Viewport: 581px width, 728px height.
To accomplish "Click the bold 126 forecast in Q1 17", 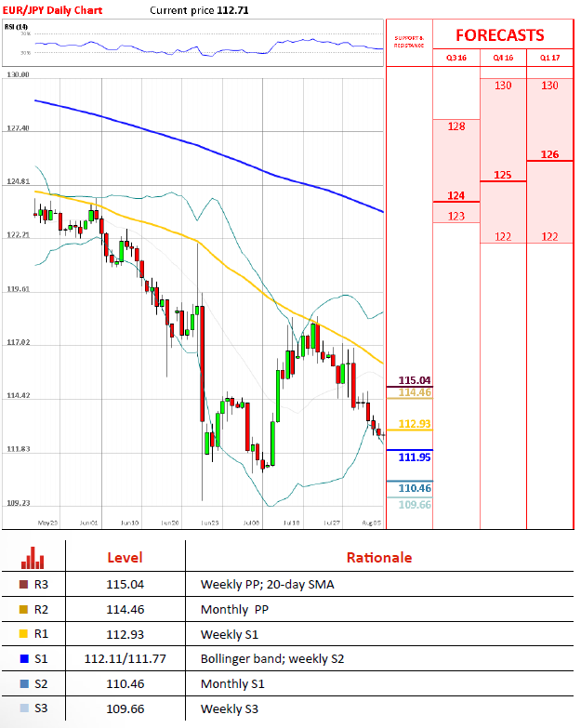I will 550,154.
